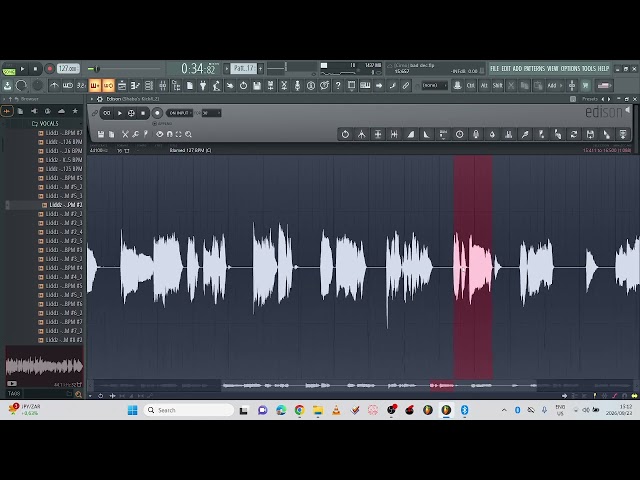Click Edison normalize power-shaped icon

coord(345,134)
